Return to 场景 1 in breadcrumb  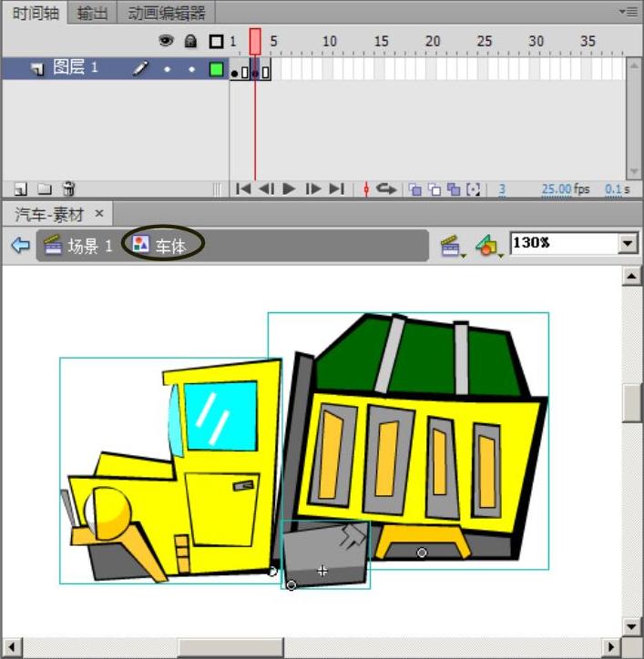coord(79,246)
